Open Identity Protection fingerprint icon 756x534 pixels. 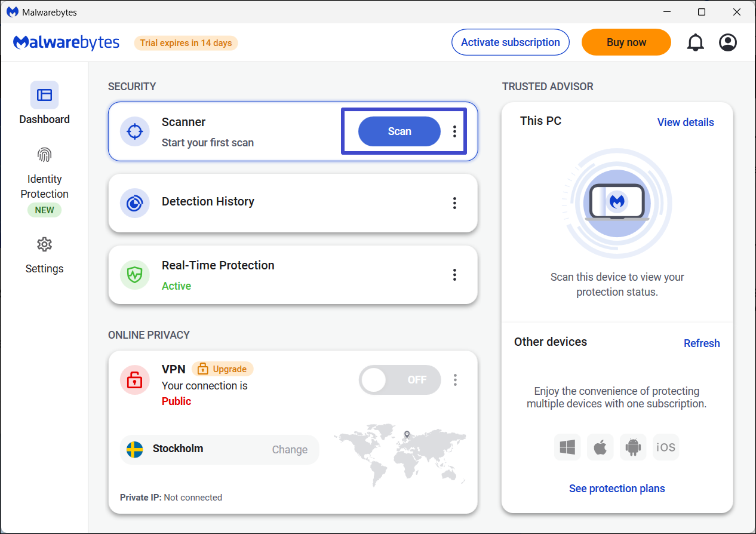[45, 155]
